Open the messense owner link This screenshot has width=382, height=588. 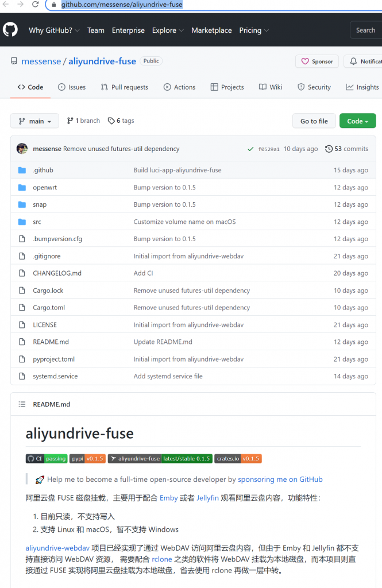pos(41,61)
